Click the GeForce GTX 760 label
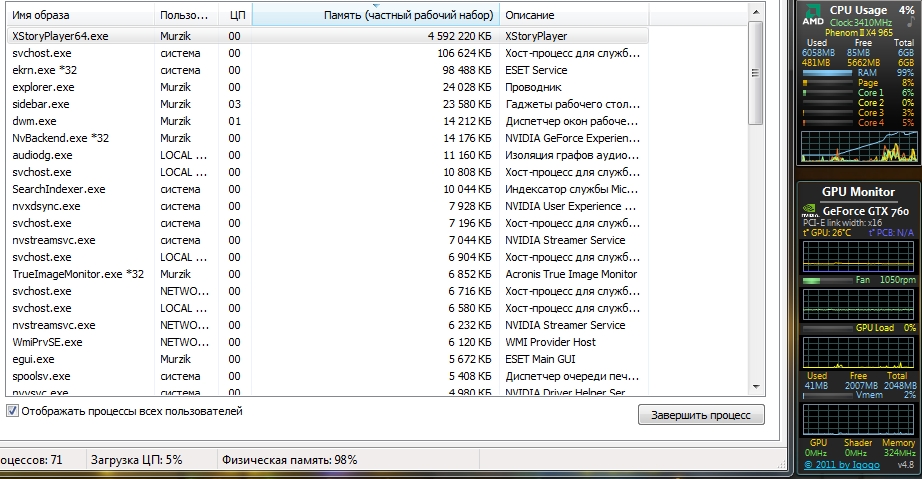The height and width of the screenshot is (479, 922). pos(866,210)
